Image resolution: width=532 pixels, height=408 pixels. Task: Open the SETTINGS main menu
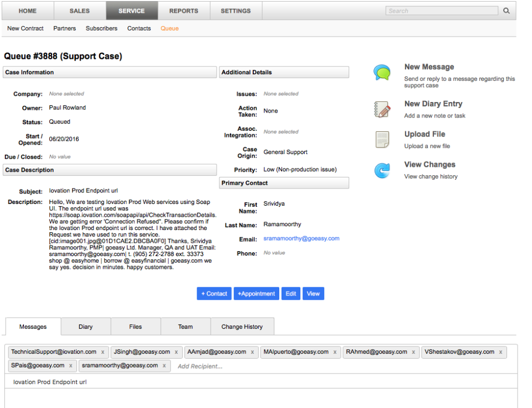click(x=236, y=11)
